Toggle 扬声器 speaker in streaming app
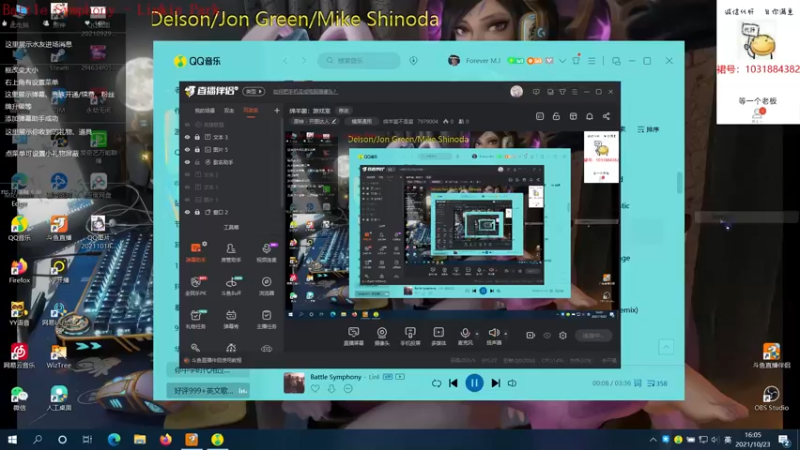Viewport: 800px width, 450px height. [x=493, y=336]
